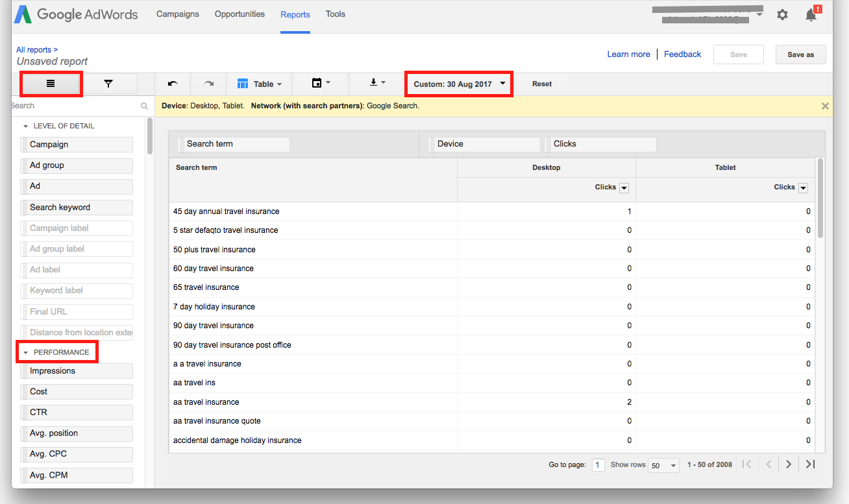Select the Avg. position metric chip
This screenshot has height=504, width=849.
77,433
